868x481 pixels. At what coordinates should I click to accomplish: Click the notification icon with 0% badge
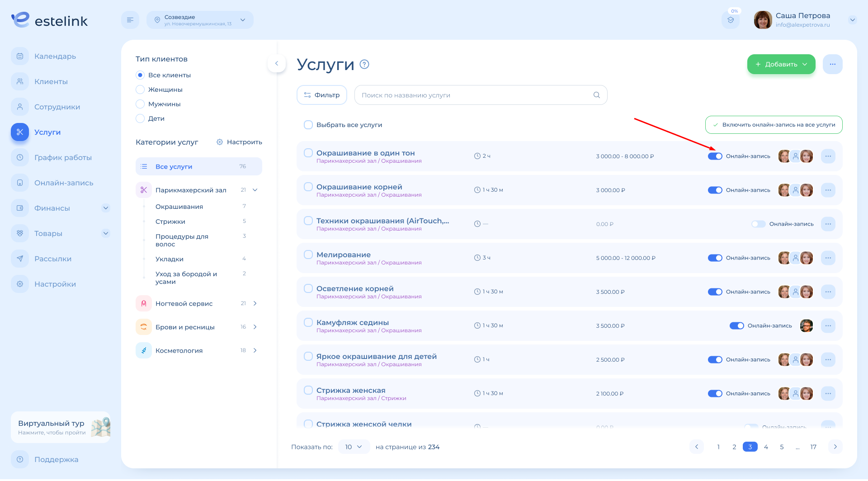[731, 20]
